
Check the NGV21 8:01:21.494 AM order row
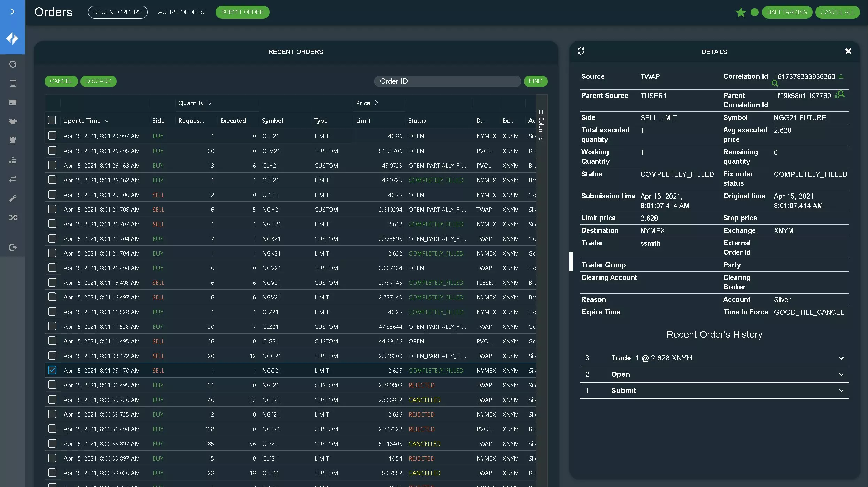pyautogui.click(x=52, y=268)
